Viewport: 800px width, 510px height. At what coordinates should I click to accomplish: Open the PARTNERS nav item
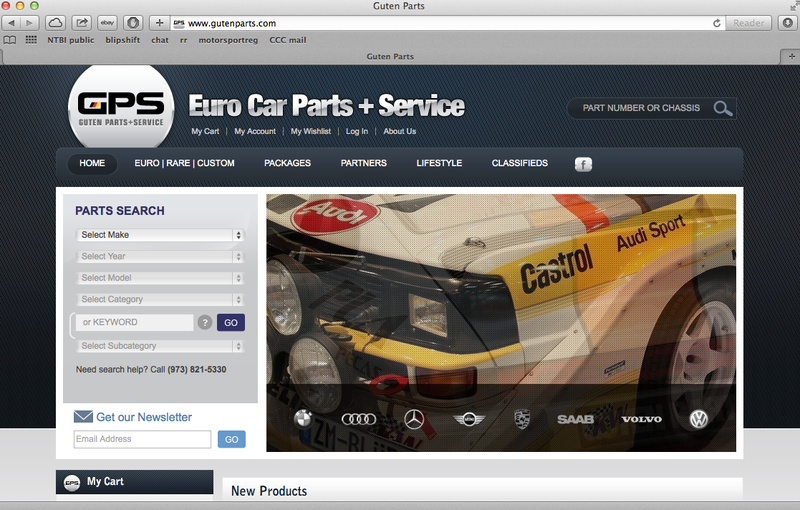(x=364, y=163)
